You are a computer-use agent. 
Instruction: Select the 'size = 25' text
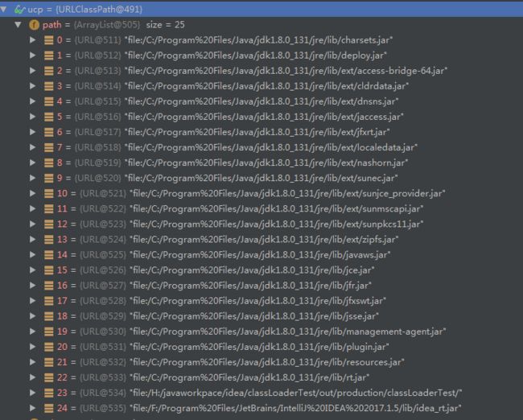click(x=165, y=25)
